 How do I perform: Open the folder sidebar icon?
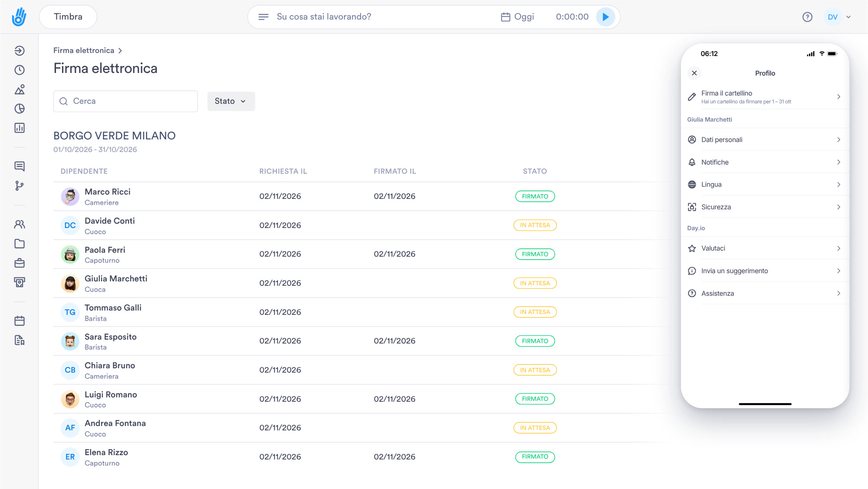pos(20,244)
